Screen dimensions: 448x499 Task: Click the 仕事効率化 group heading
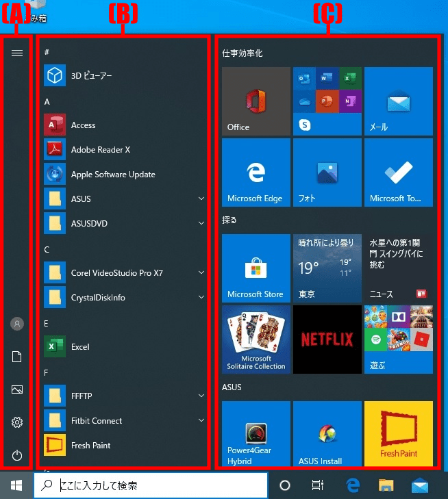(242, 53)
